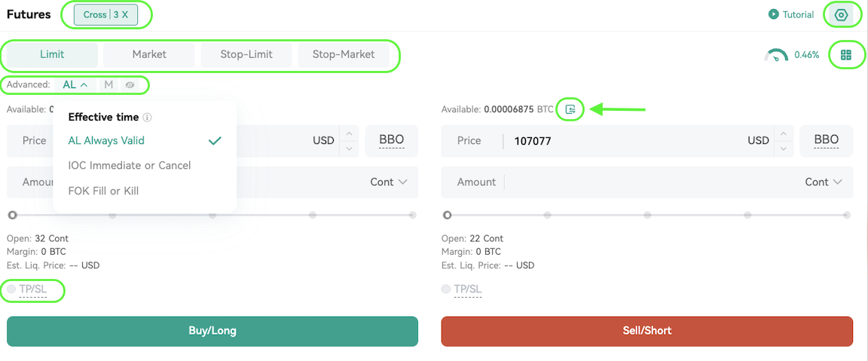Click the Sell/Short button

coord(647,331)
